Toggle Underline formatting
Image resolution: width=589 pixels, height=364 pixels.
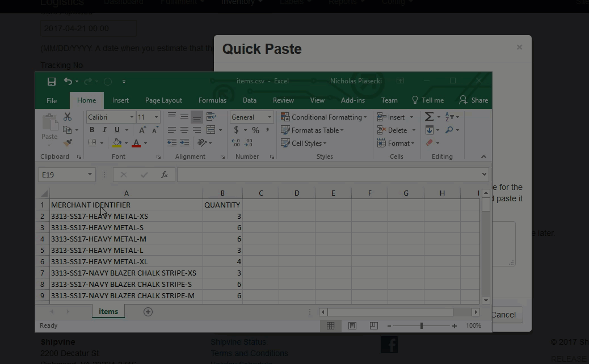click(117, 130)
